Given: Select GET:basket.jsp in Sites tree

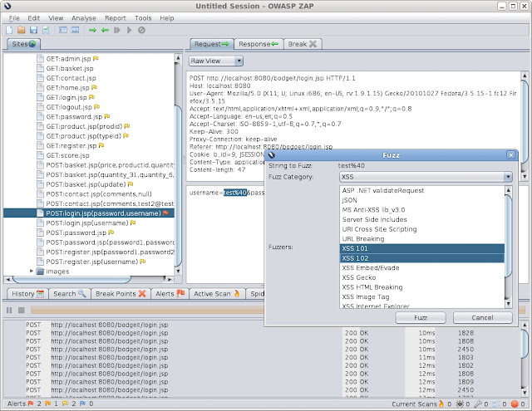Looking at the screenshot, I should [70, 68].
